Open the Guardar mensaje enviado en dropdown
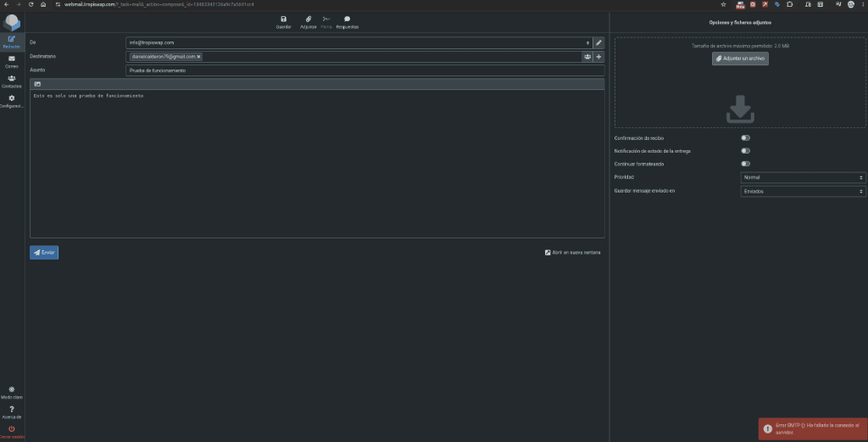Image resolution: width=868 pixels, height=442 pixels. [x=803, y=191]
